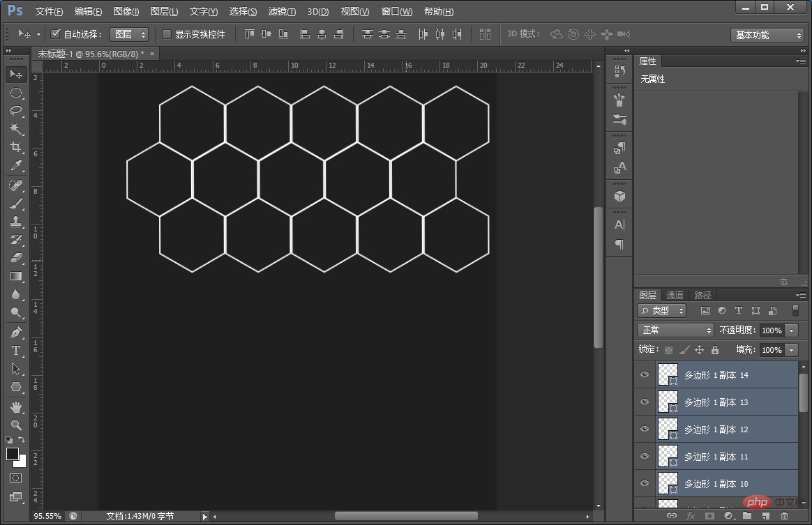Switch to the 路径 tab
Screen dimensions: 812x525
[x=702, y=295]
